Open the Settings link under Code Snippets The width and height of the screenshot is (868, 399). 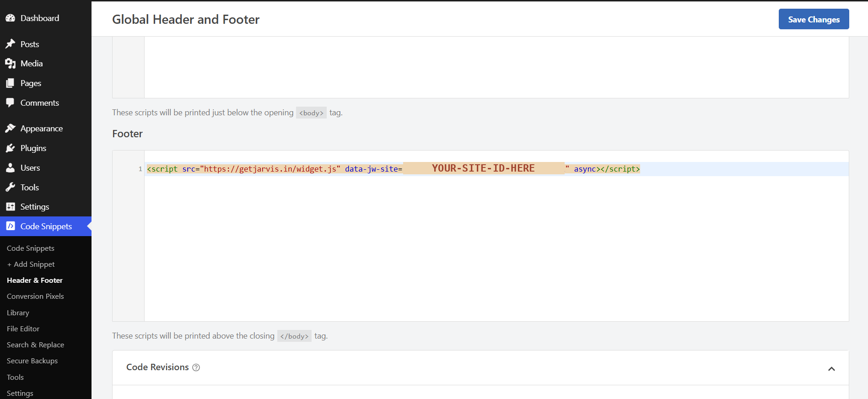(20, 393)
